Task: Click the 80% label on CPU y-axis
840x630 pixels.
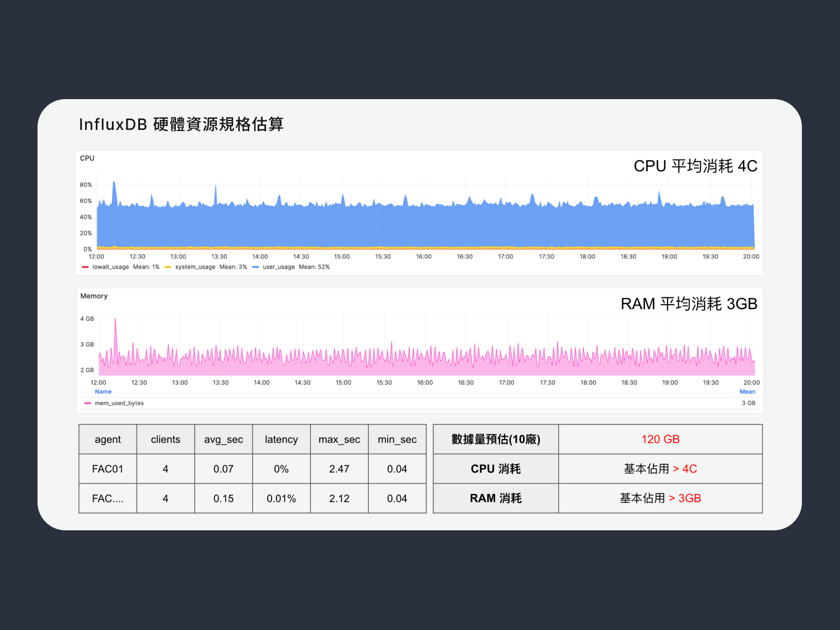Action: tap(86, 185)
